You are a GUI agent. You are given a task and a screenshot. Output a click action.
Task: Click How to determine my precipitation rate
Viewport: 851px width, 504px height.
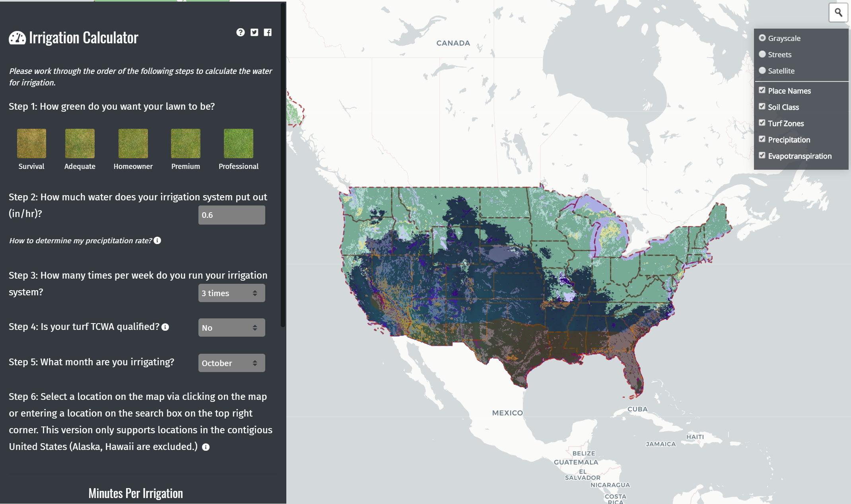pyautogui.click(x=80, y=240)
